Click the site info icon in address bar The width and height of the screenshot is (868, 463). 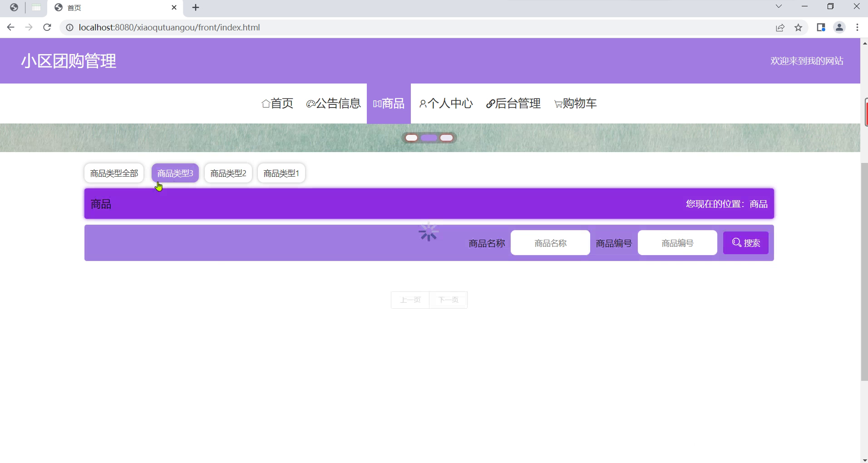pyautogui.click(x=69, y=27)
